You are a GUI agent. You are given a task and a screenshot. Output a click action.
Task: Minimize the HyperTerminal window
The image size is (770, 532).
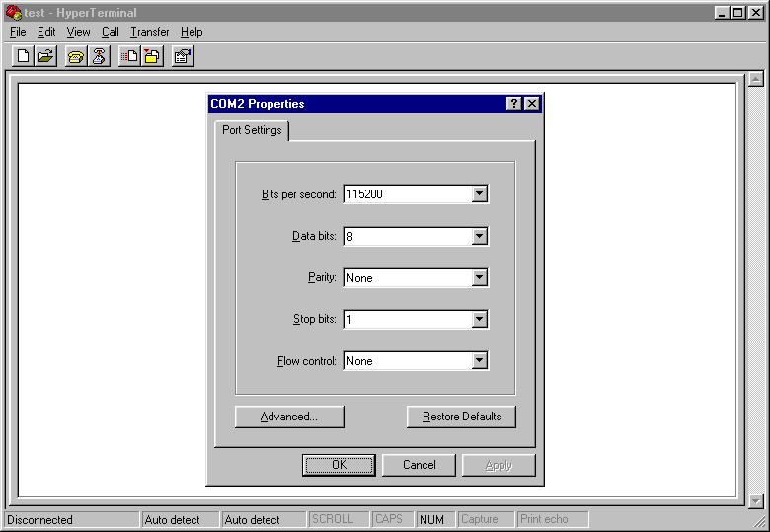point(722,12)
